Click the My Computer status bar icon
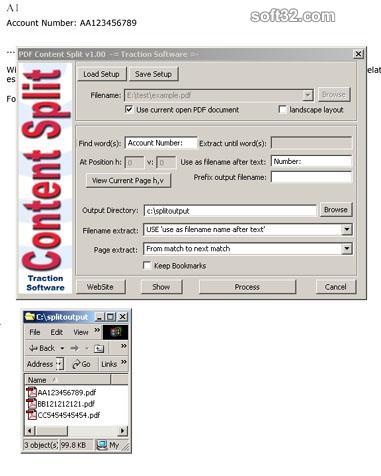Screen dimensions: 381x476 [101, 445]
